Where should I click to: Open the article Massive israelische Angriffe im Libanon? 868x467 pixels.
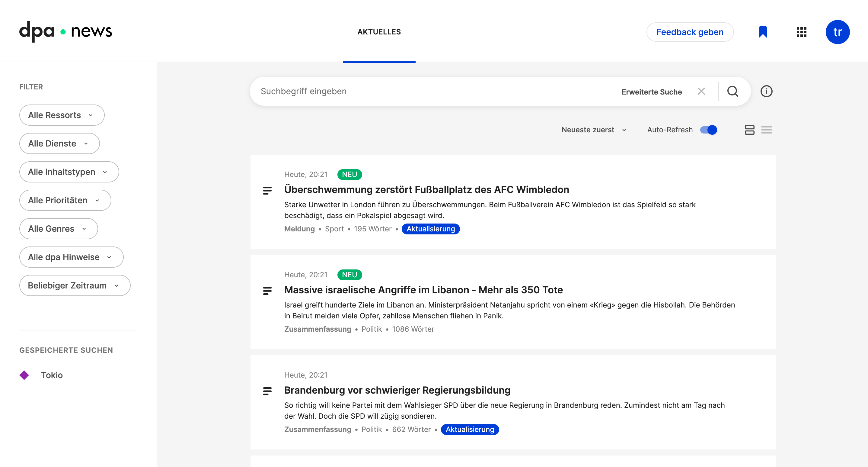(423, 290)
